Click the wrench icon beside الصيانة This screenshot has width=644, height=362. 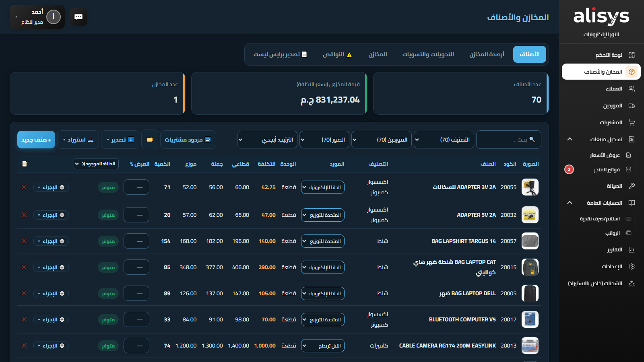(x=632, y=186)
